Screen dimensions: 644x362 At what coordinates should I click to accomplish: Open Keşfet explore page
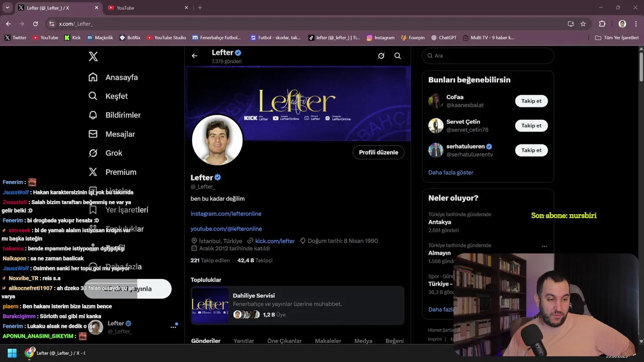pyautogui.click(x=108, y=96)
